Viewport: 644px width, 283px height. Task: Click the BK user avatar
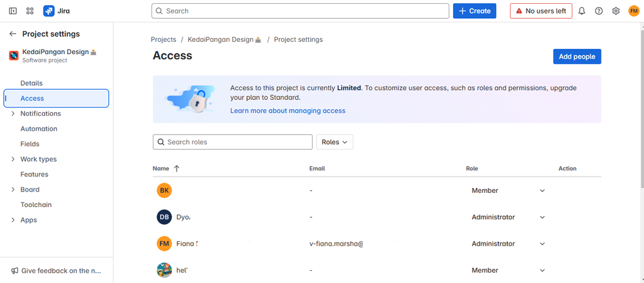164,191
